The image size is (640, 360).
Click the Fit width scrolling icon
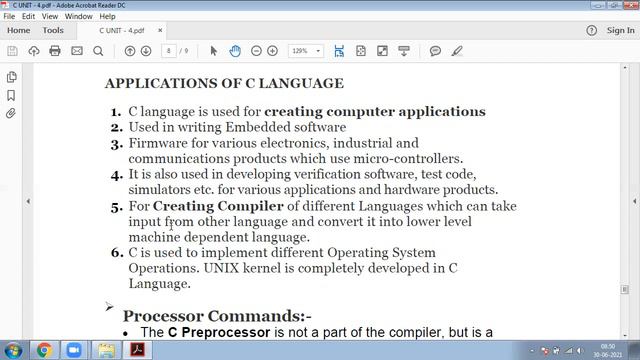[339, 51]
